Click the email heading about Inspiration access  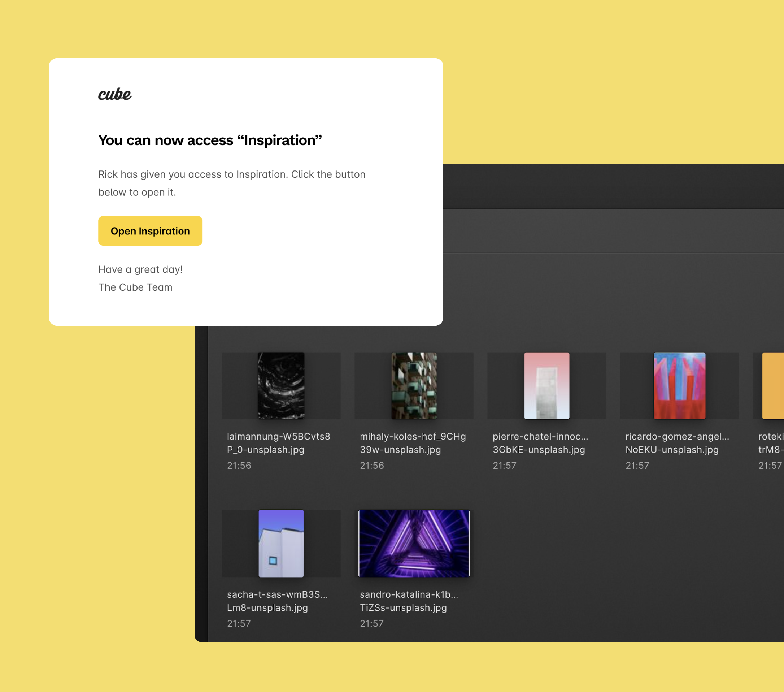click(x=210, y=140)
